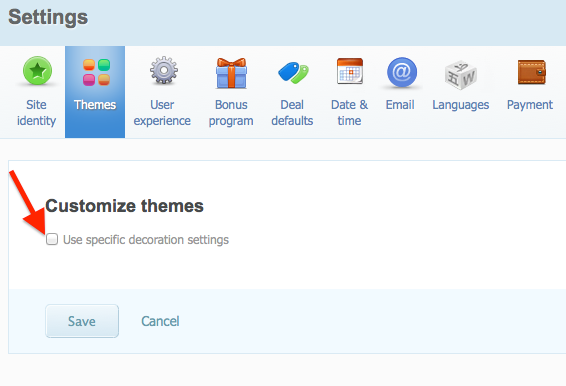Cancel the theme changes
The width and height of the screenshot is (566, 386).
point(160,321)
